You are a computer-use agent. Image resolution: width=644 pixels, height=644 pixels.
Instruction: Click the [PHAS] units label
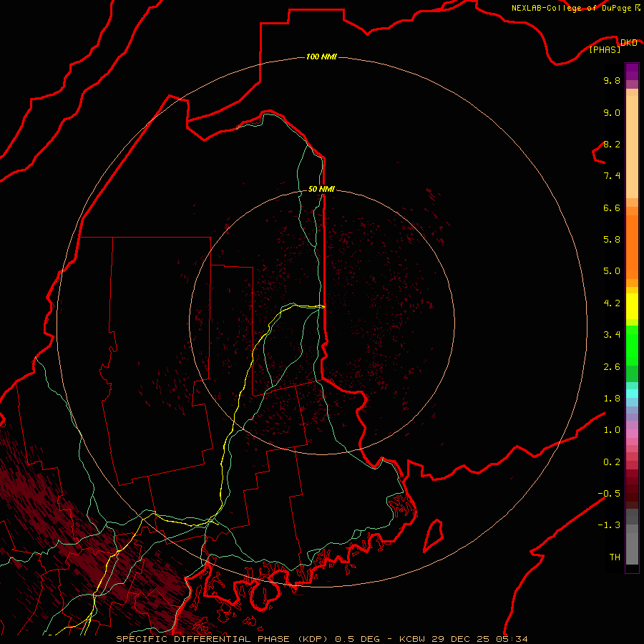click(x=605, y=50)
